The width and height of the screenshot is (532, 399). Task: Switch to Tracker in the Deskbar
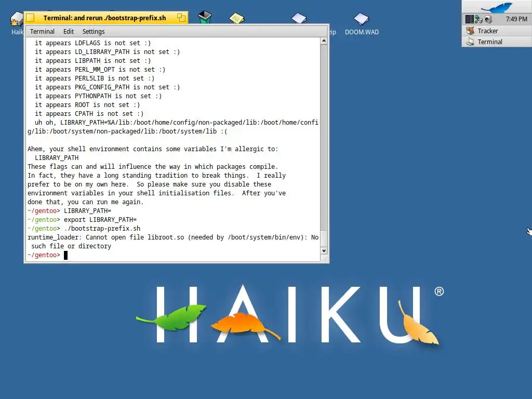(497, 31)
